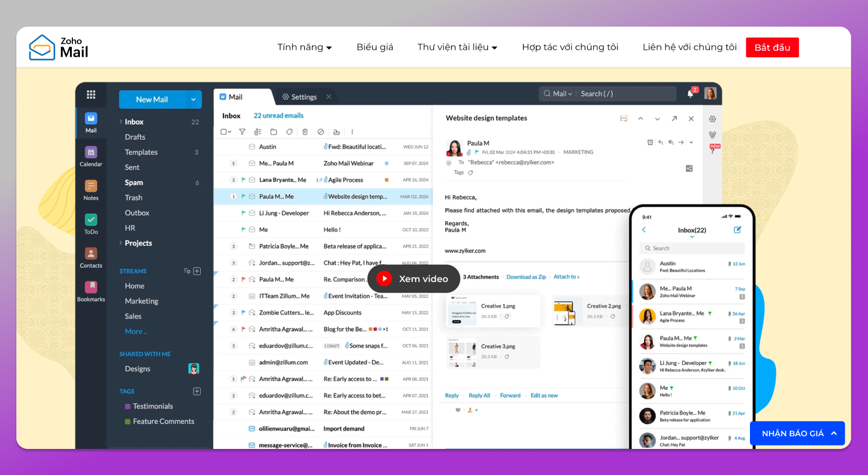
Task: Click the Zoho Mail logo
Action: pyautogui.click(x=58, y=47)
